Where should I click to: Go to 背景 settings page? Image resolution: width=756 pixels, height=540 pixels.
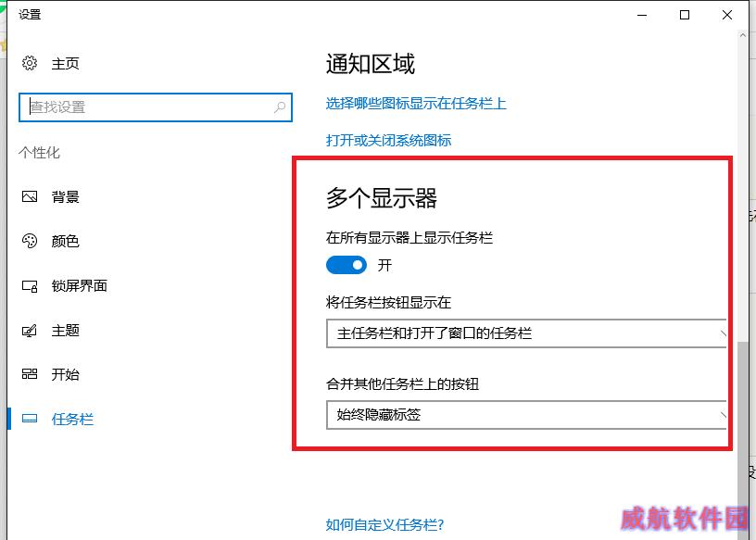[x=65, y=196]
